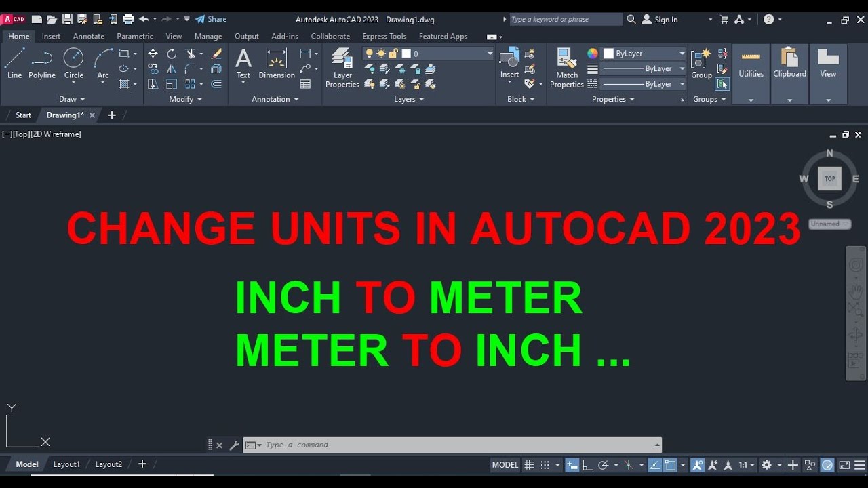Select the Arc tool

[x=103, y=63]
